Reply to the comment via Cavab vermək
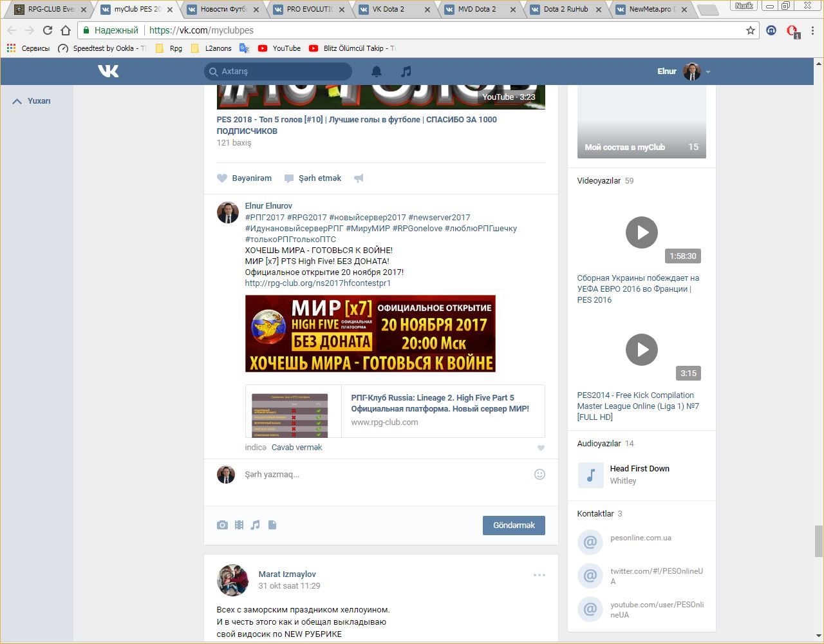The height and width of the screenshot is (644, 824). [x=297, y=448]
